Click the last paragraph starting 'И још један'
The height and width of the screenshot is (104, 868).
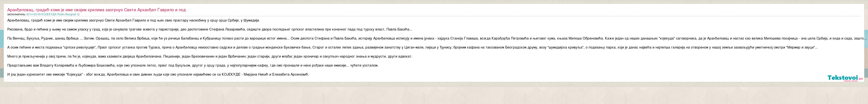pos(158,75)
